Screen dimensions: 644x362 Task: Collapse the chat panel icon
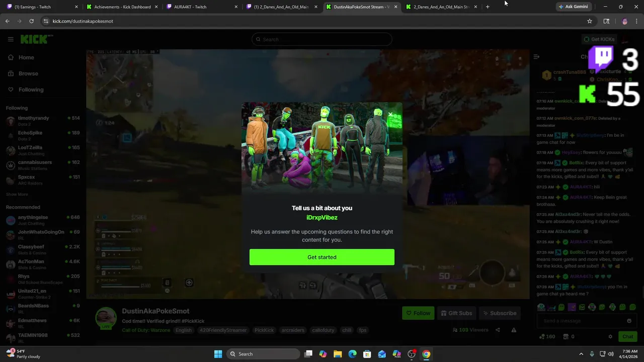click(x=536, y=57)
